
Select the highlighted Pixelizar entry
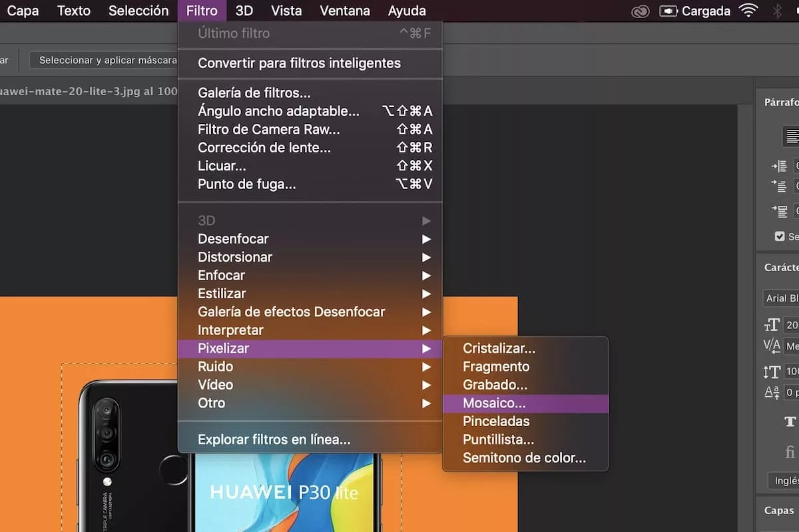click(x=310, y=348)
